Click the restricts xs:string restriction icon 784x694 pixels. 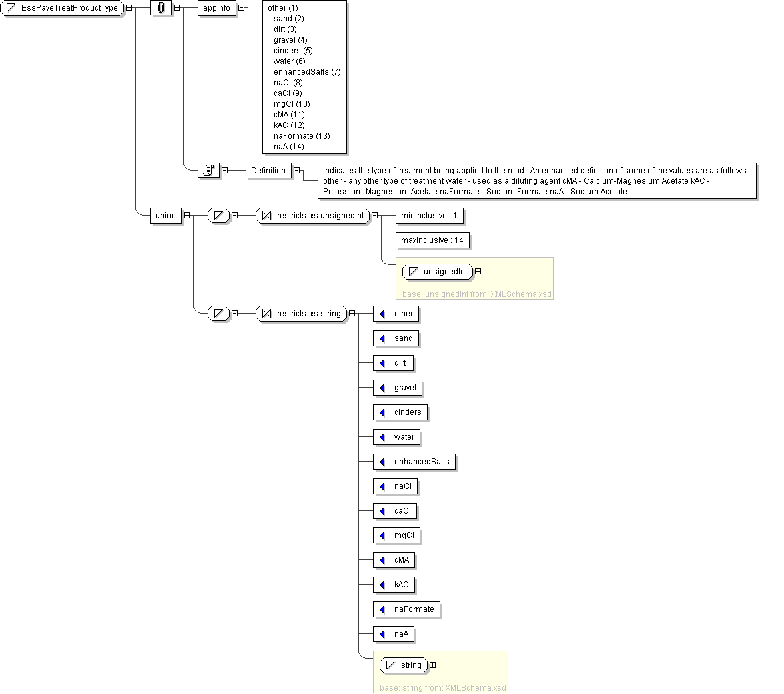point(266,314)
